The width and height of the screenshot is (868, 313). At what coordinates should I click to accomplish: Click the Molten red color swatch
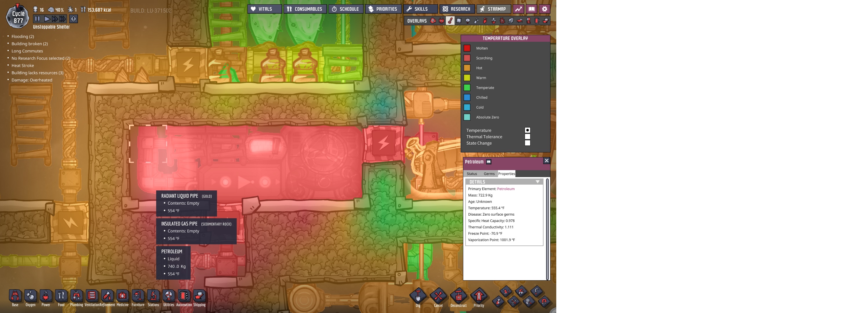[x=467, y=48]
